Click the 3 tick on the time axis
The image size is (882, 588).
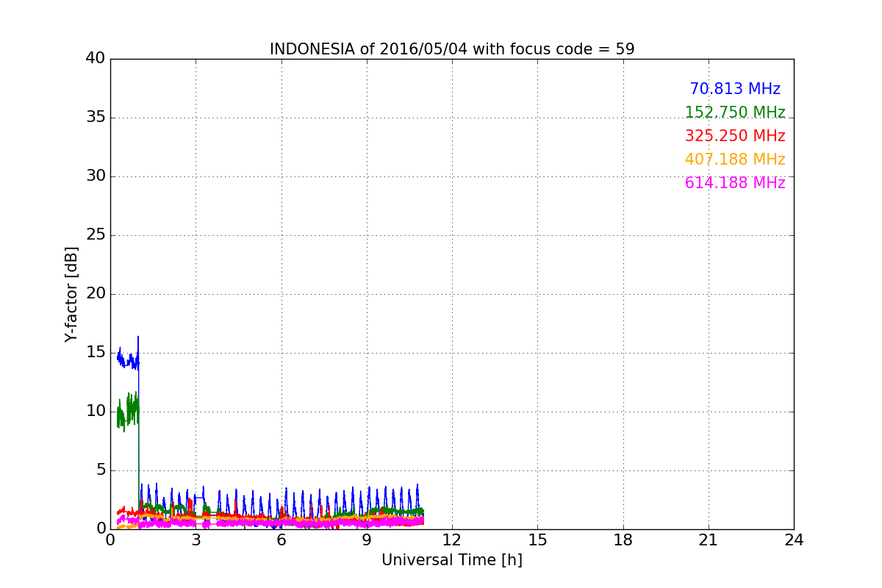coord(196,539)
